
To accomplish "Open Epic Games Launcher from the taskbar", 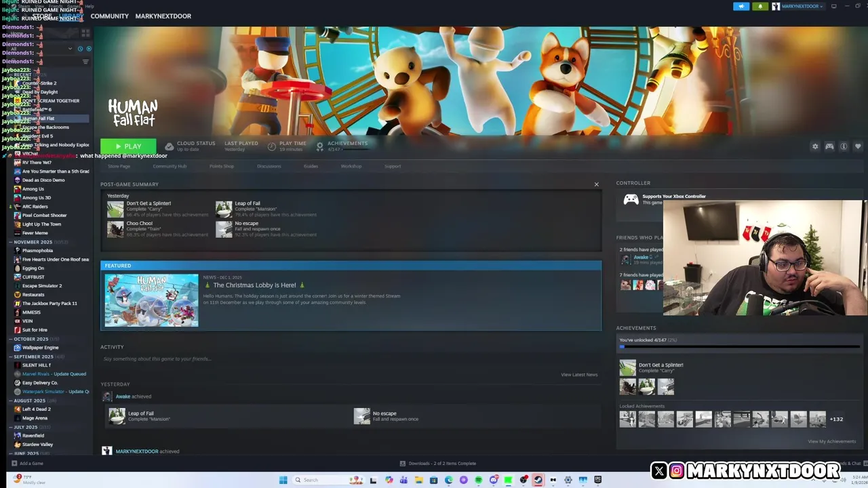I will (597, 480).
